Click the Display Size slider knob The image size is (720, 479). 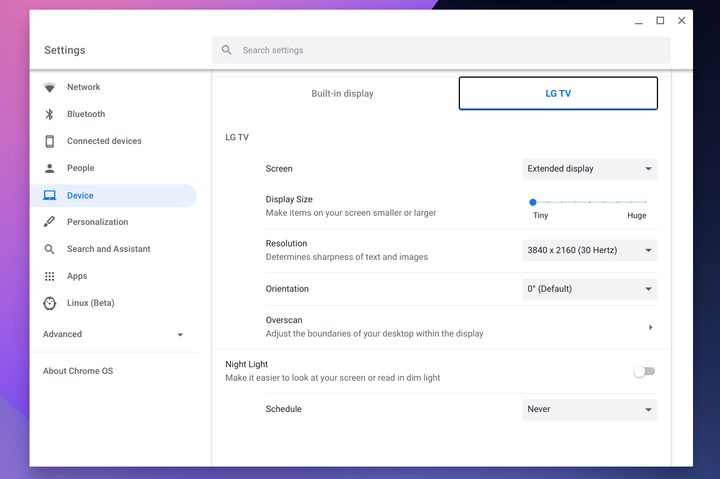(533, 202)
